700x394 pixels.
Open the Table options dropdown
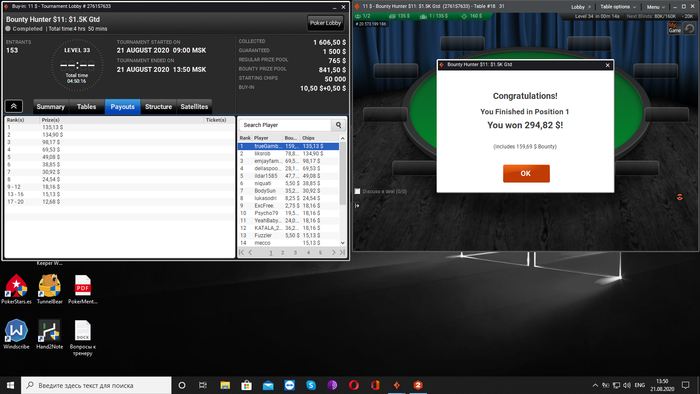point(618,7)
